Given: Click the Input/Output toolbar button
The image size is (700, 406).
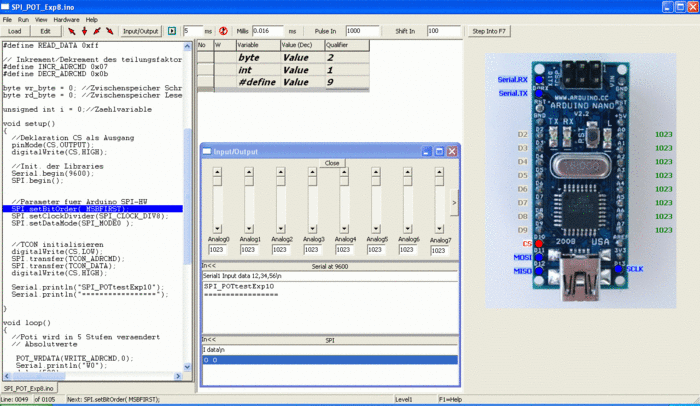Looking at the screenshot, I should pyautogui.click(x=140, y=31).
